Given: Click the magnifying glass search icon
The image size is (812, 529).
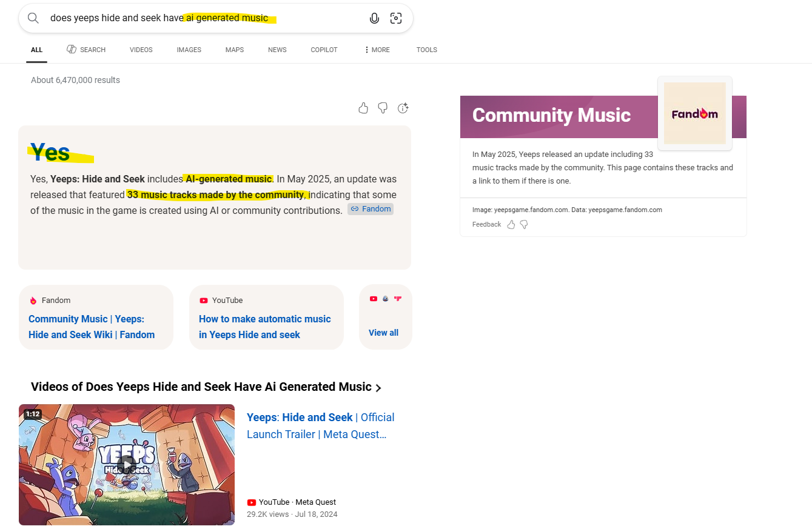Looking at the screenshot, I should pyautogui.click(x=33, y=18).
